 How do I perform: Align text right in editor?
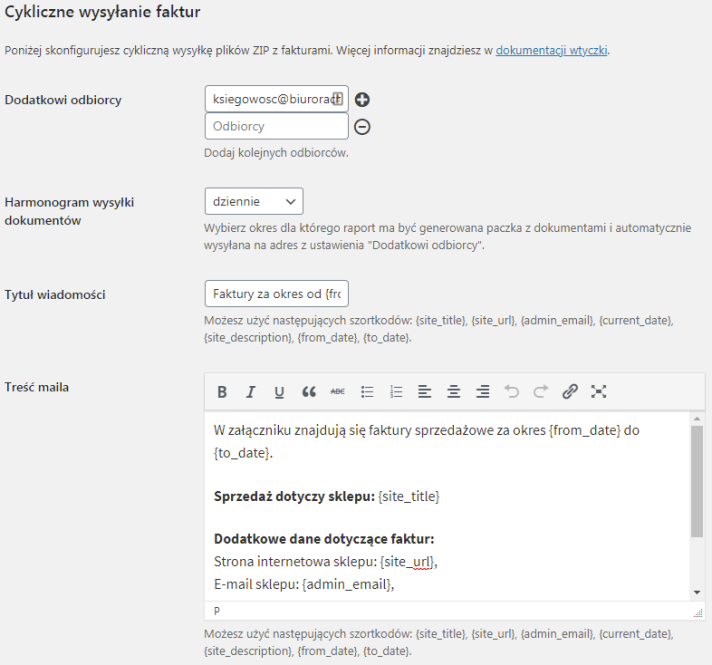483,392
